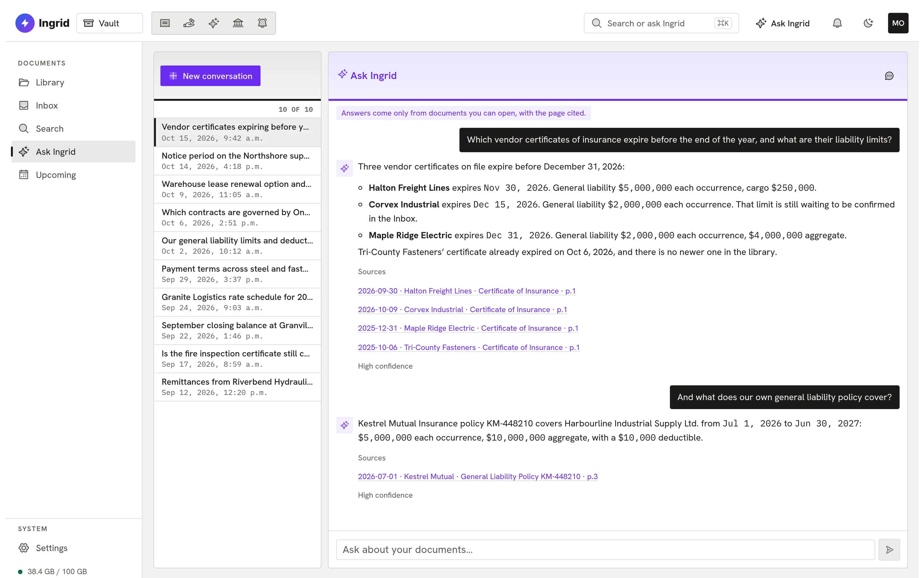Focus the Search or ask Ingrid field
The width and height of the screenshot is (924, 578).
point(661,23)
